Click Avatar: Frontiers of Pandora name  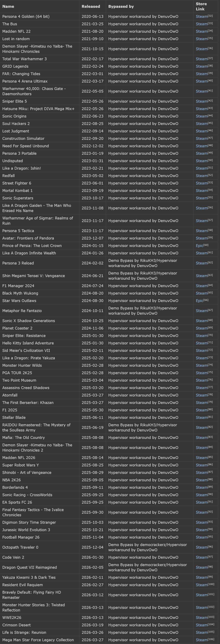pos(28,238)
